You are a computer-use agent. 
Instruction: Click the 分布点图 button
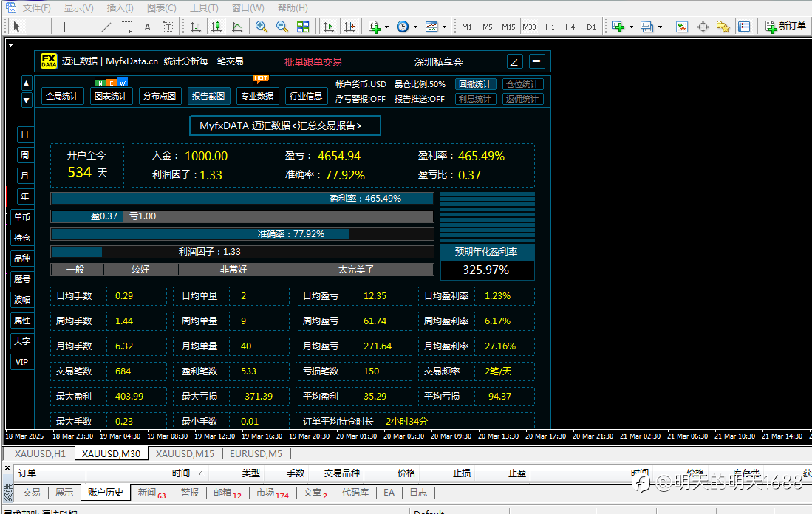[x=160, y=96]
